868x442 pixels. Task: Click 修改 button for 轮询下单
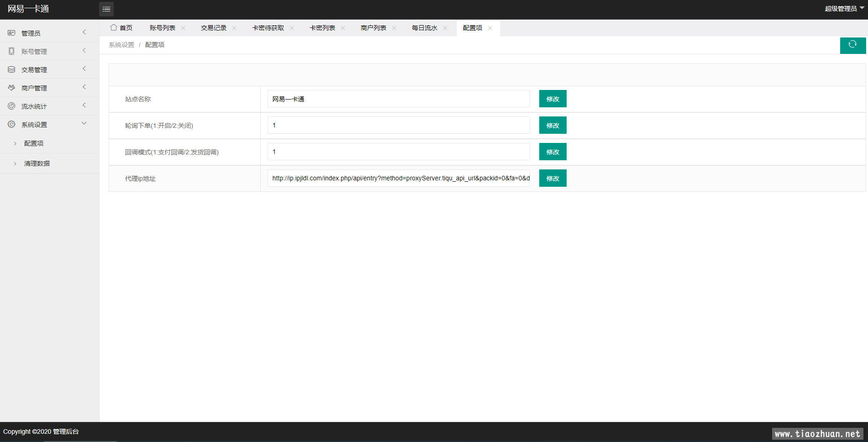(553, 125)
